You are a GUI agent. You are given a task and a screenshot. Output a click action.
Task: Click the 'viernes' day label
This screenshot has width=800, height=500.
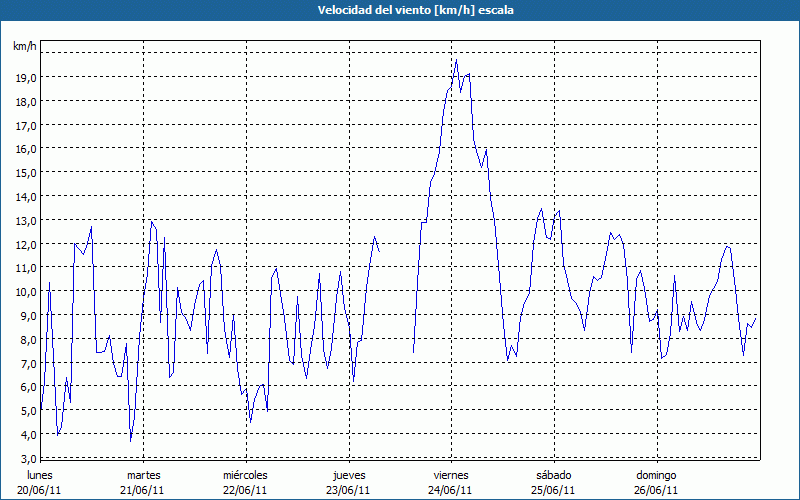coord(451,475)
